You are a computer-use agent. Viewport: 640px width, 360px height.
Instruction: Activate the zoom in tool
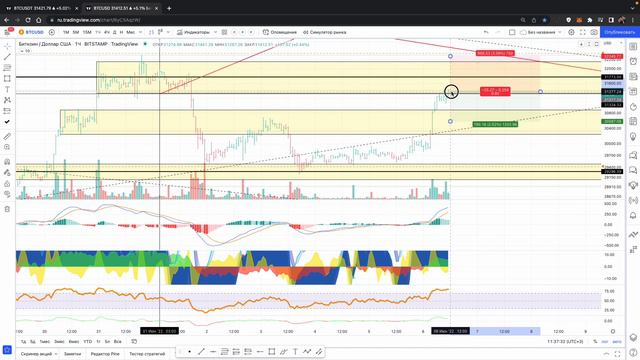point(7,147)
